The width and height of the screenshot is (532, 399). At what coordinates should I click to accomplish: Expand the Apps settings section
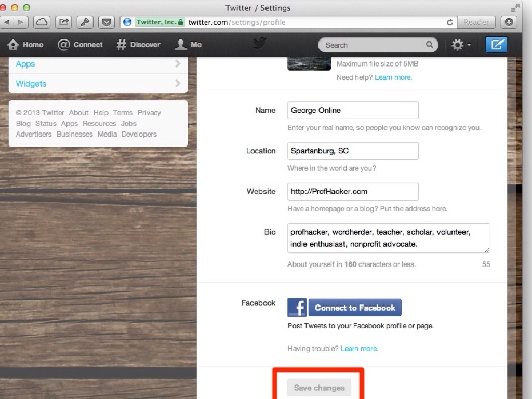pos(98,64)
